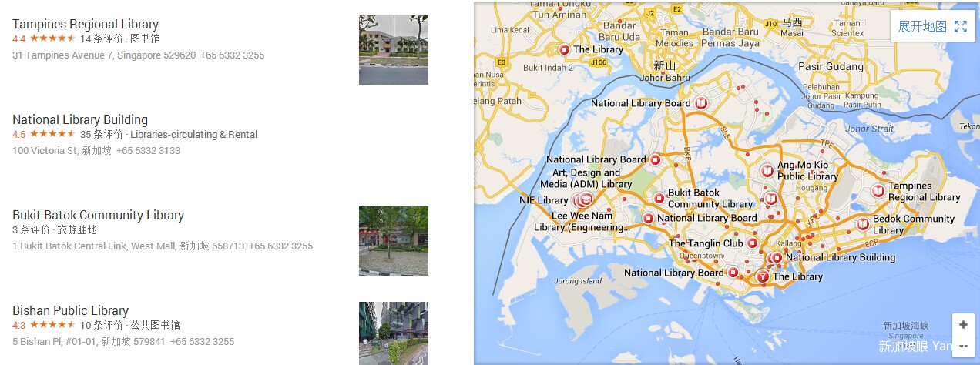
Task: Click the fullscreen arrows icon on map
Action: pyautogui.click(x=960, y=26)
